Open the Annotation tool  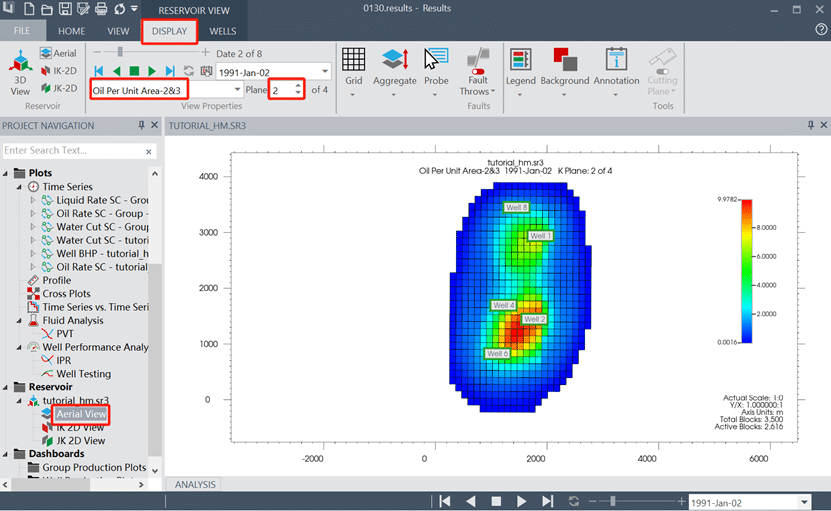point(616,64)
